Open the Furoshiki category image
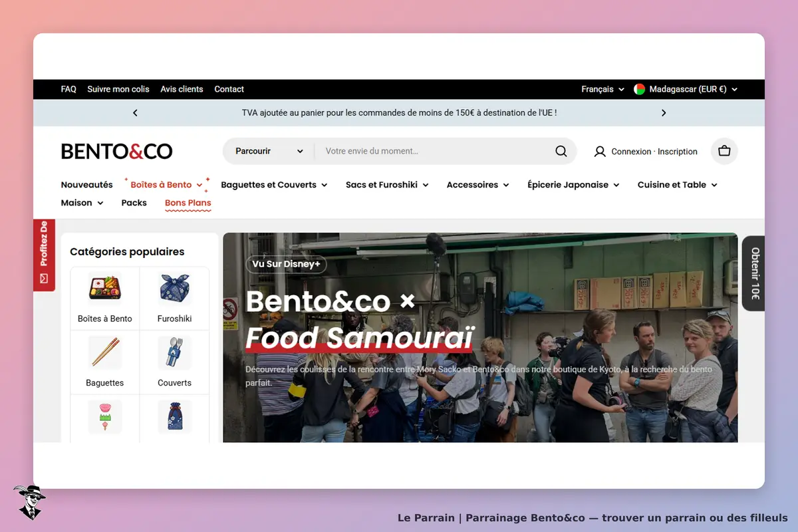Image resolution: width=798 pixels, height=532 pixels. (175, 289)
